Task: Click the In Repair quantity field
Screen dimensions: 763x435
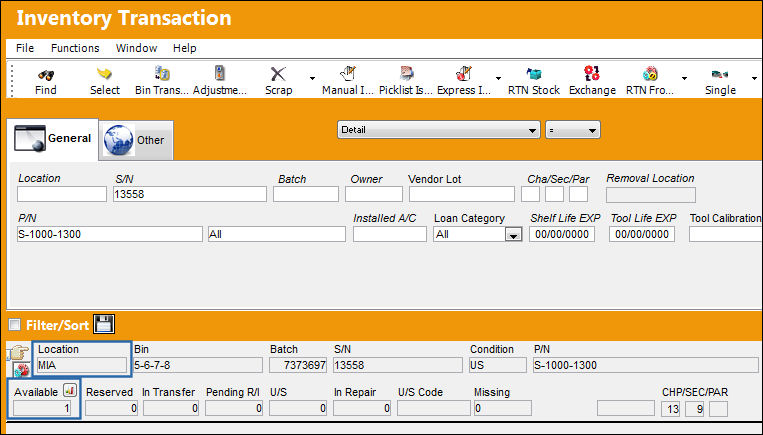Action: pos(362,408)
